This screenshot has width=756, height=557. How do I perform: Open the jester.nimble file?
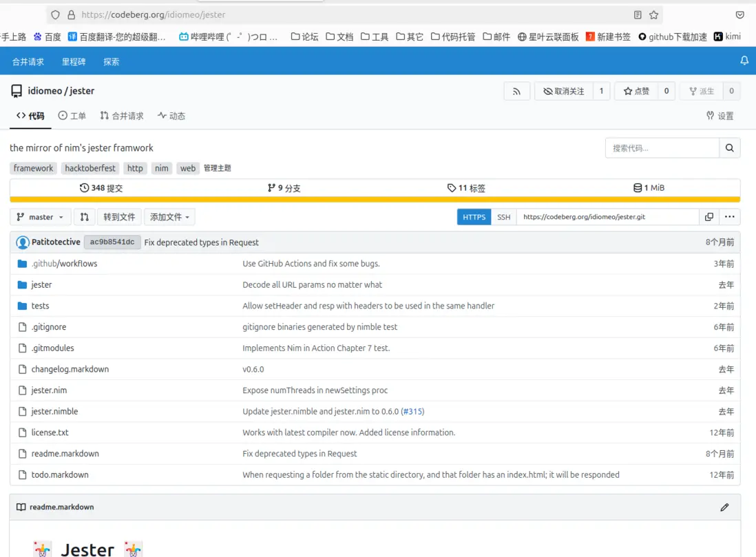(x=54, y=411)
